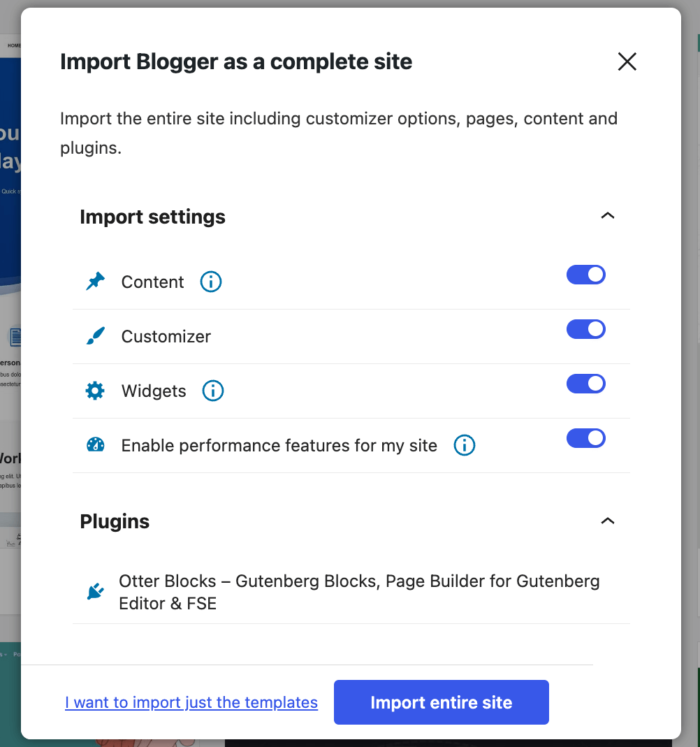Open the info tooltip next to Content
This screenshot has height=747, width=700.
(211, 282)
